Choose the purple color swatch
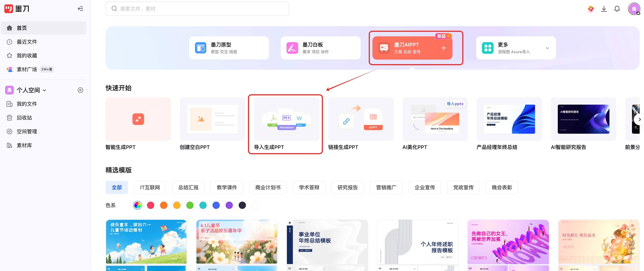 tap(229, 205)
